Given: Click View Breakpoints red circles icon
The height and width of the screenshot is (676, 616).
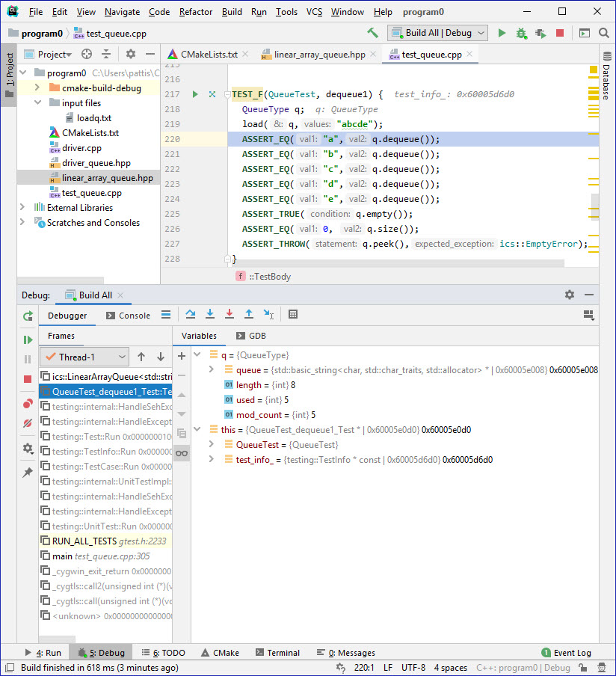Looking at the screenshot, I should (28, 404).
